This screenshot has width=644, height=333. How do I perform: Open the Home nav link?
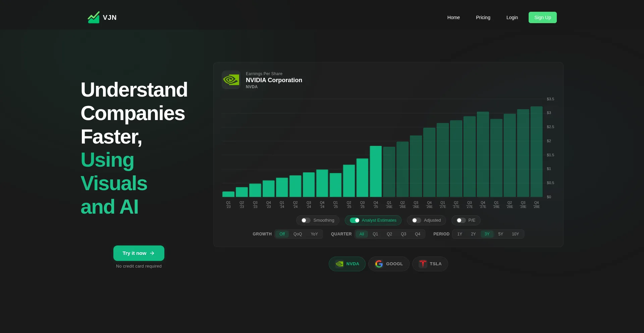pos(453,17)
